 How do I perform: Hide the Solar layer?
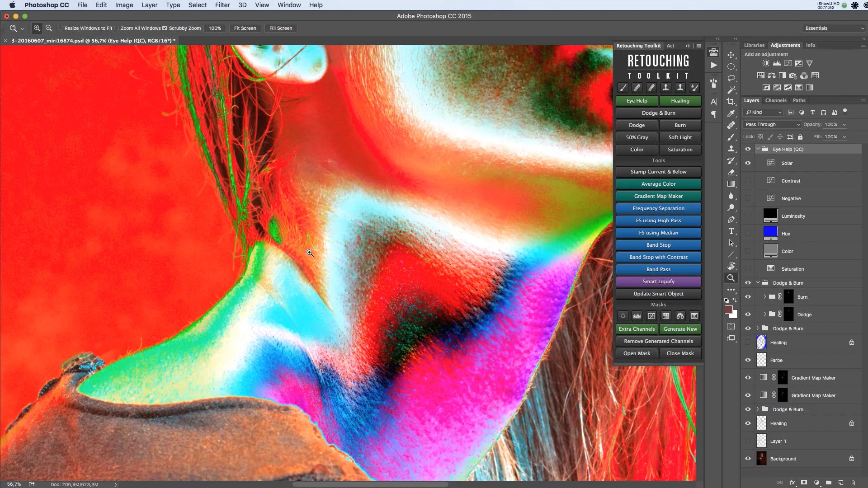click(748, 163)
